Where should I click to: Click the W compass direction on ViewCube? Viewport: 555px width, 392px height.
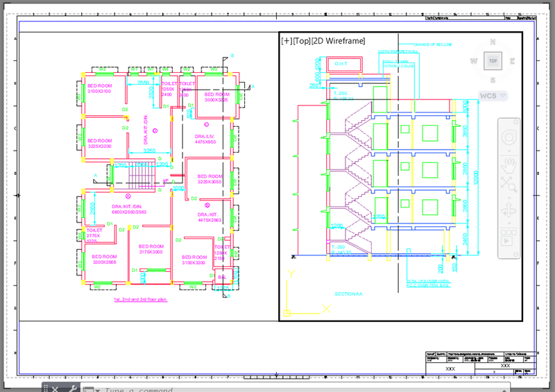474,61
